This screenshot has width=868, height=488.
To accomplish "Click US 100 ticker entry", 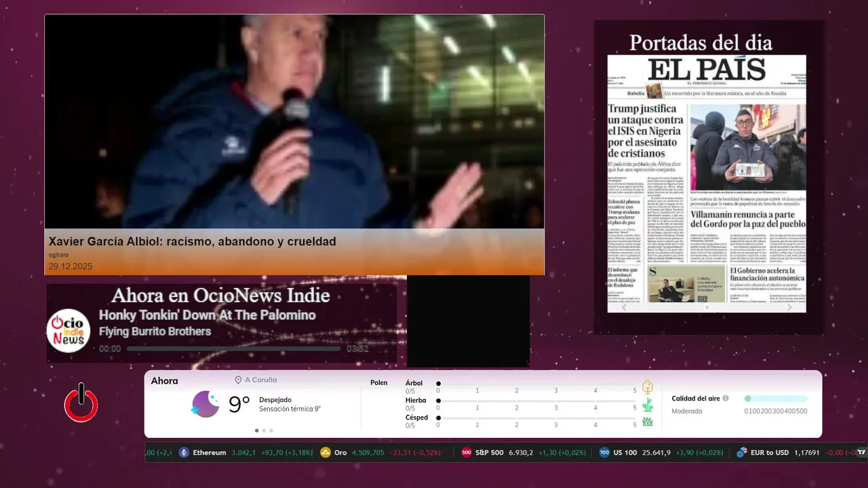I will click(x=661, y=453).
